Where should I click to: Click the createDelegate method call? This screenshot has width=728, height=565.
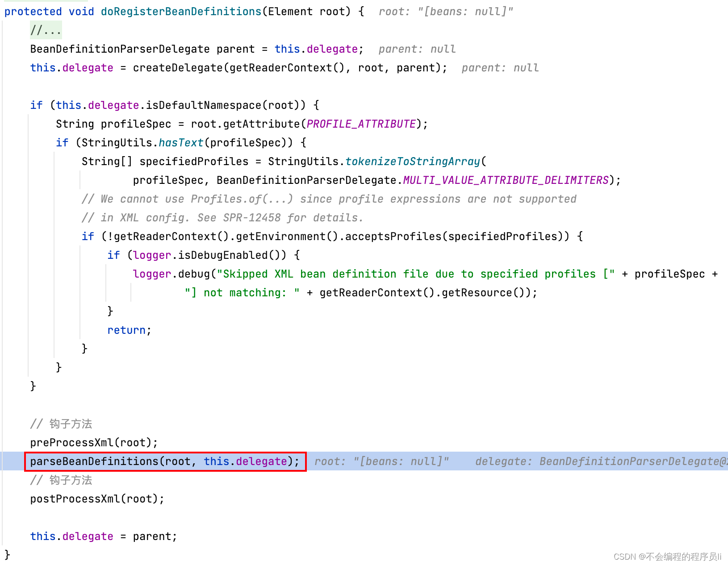point(178,68)
